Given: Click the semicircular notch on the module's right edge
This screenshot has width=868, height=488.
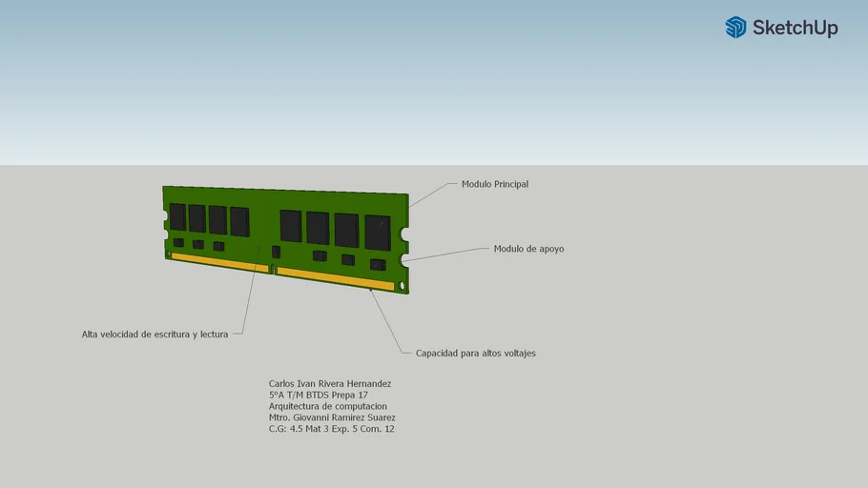Looking at the screenshot, I should tap(405, 234).
